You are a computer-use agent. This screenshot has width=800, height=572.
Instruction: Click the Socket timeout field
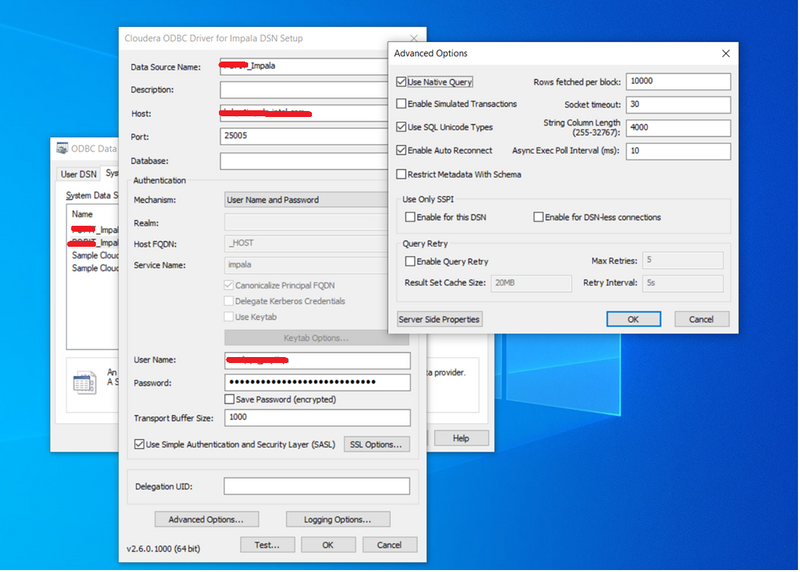[678, 105]
